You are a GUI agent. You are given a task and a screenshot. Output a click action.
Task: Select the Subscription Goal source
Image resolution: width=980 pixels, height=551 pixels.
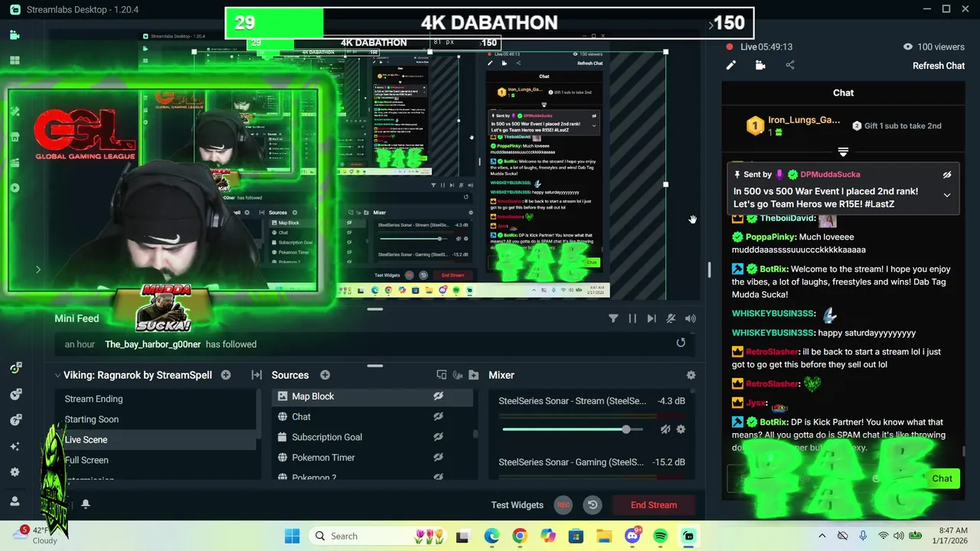tap(373, 437)
